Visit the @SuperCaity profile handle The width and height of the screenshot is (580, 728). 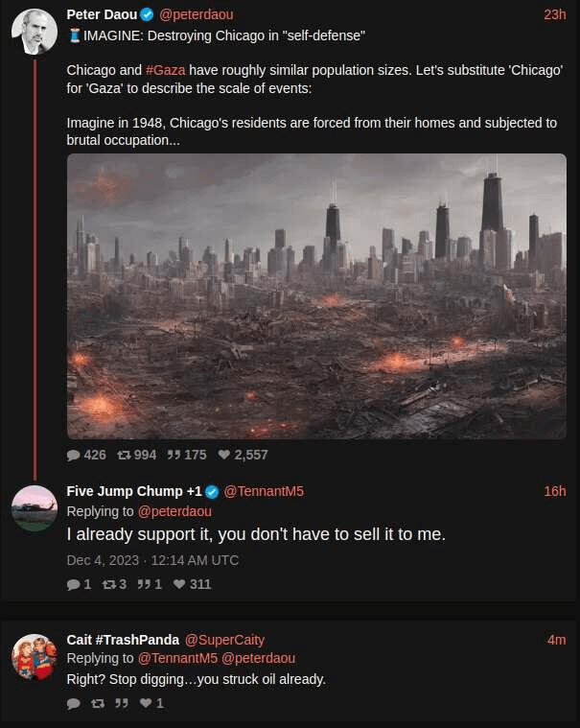tap(224, 639)
